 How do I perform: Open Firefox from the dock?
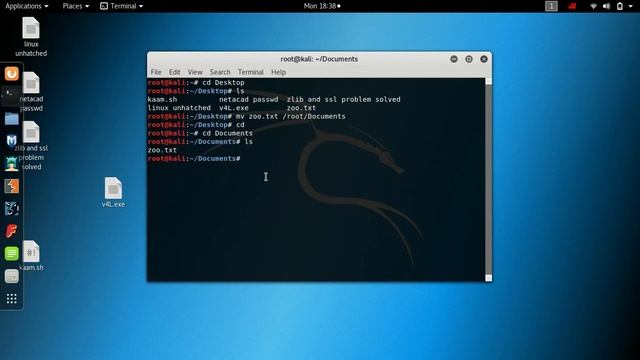pos(11,73)
